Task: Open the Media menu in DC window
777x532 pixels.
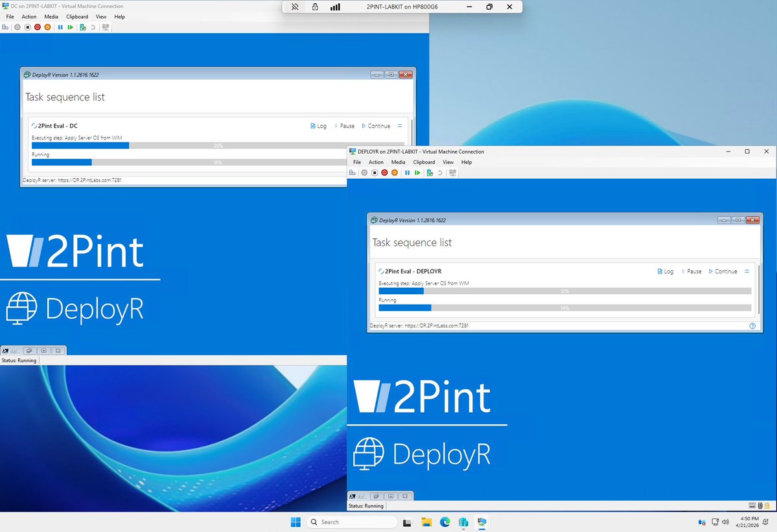Action: [51, 17]
